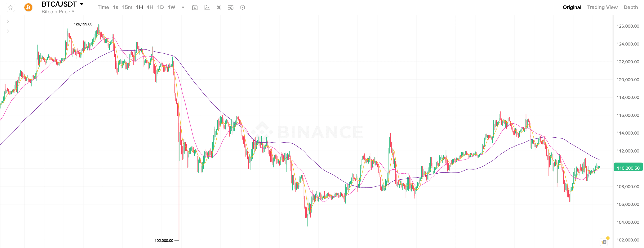The height and width of the screenshot is (248, 644).
Task: Choose the 1D timeframe
Action: (160, 7)
